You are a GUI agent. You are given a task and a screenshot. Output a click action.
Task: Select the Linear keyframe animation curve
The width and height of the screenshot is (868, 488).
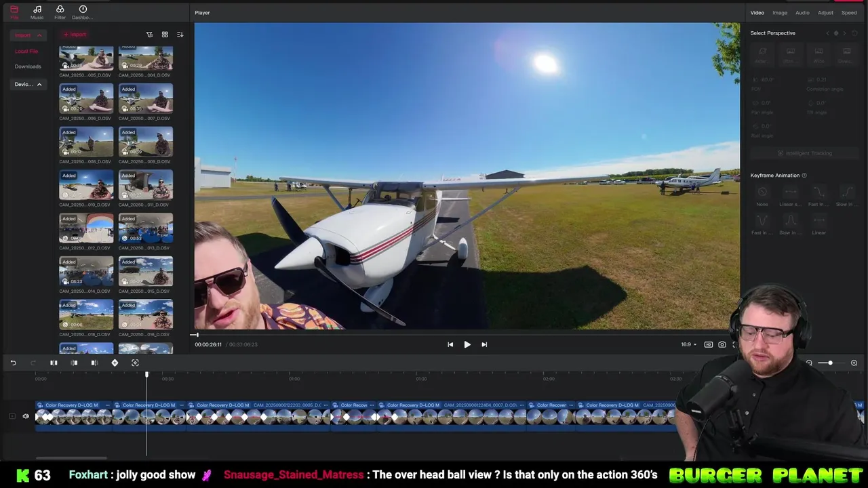[818, 224]
